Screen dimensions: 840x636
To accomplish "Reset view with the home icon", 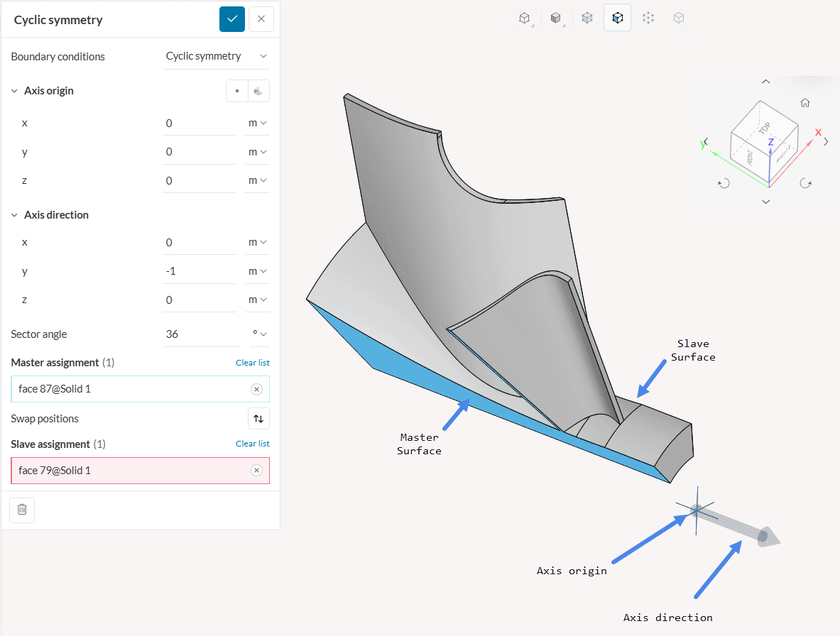I will (x=804, y=102).
